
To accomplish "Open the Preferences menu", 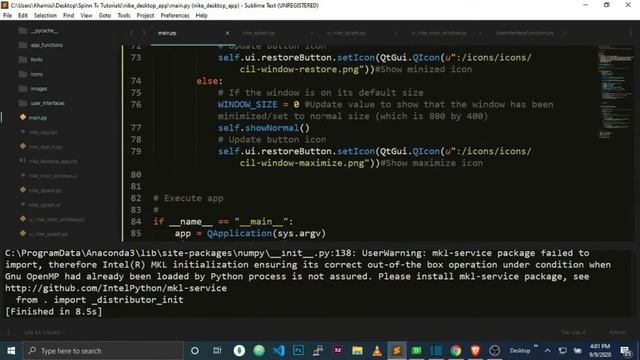I will pos(175,16).
